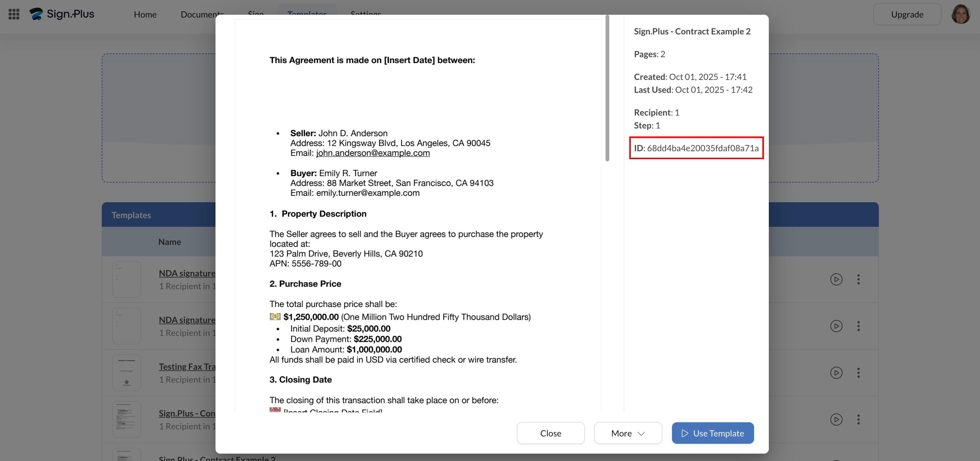Select the Testing Fax template thumbnail
980x461 pixels.
[127, 373]
